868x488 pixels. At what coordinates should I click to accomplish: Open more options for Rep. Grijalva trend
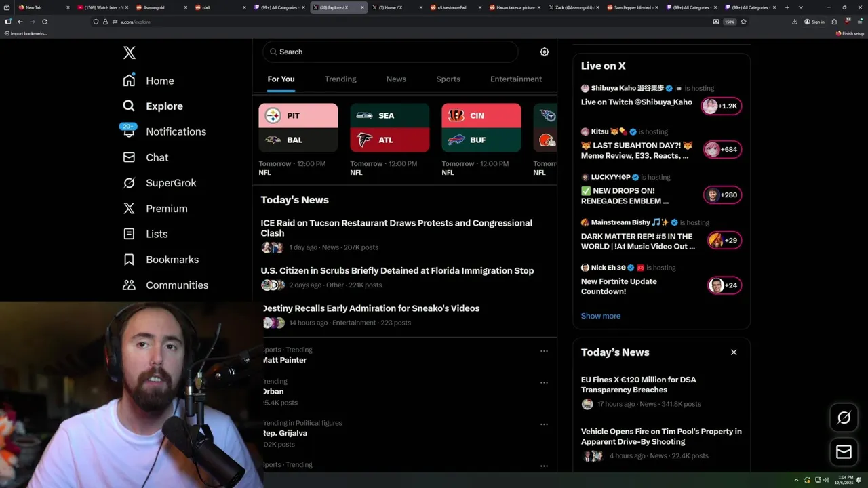pyautogui.click(x=544, y=424)
